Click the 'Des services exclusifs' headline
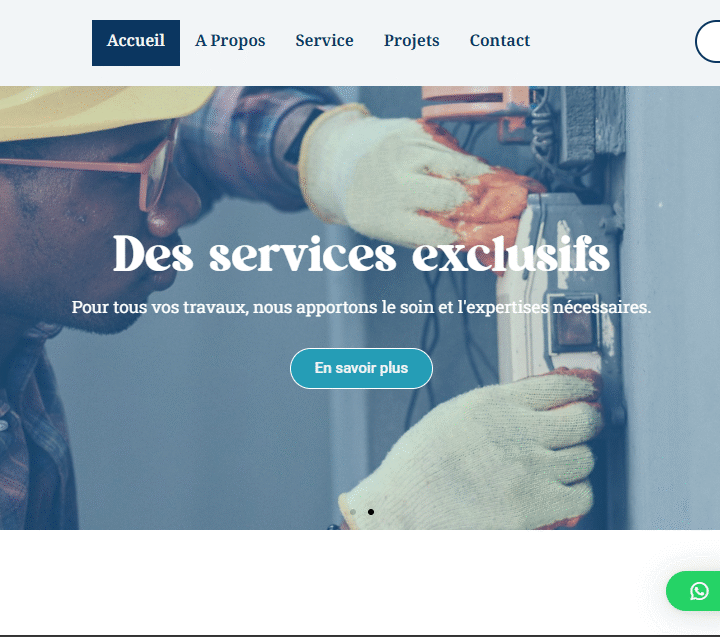 coord(361,254)
